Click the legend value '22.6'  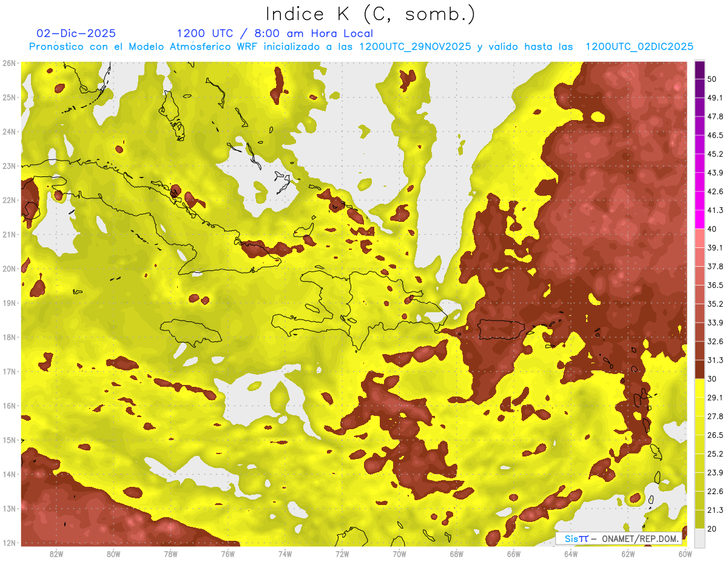(715, 492)
